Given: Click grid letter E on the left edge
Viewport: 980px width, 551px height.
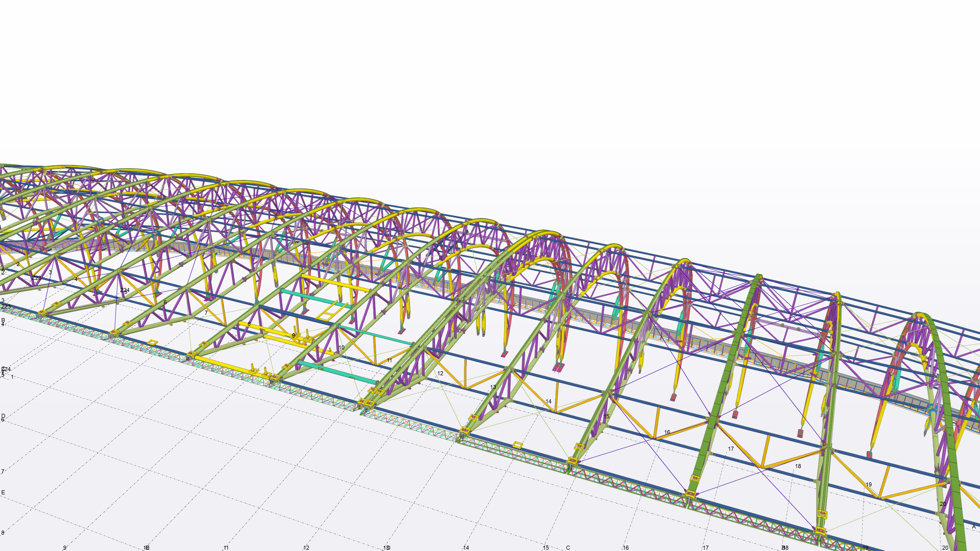Looking at the screenshot, I should pos(3,492).
